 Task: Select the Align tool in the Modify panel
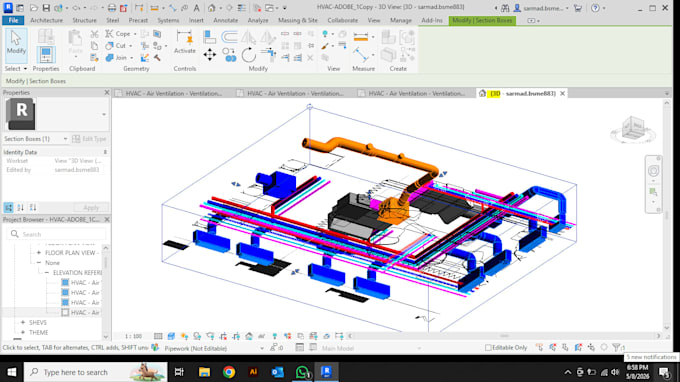(209, 37)
